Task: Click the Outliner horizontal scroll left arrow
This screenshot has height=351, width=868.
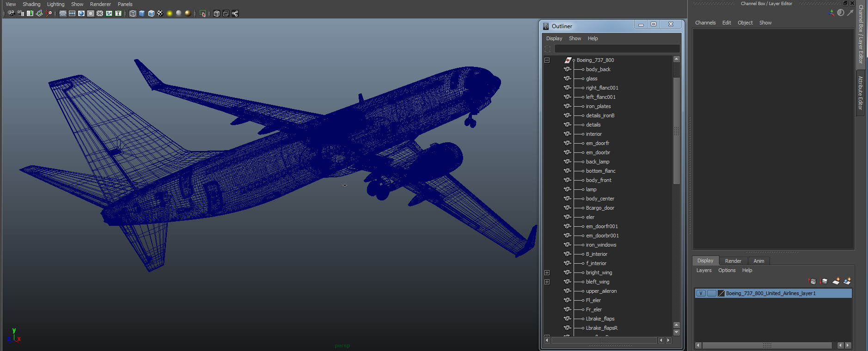Action: [x=547, y=340]
